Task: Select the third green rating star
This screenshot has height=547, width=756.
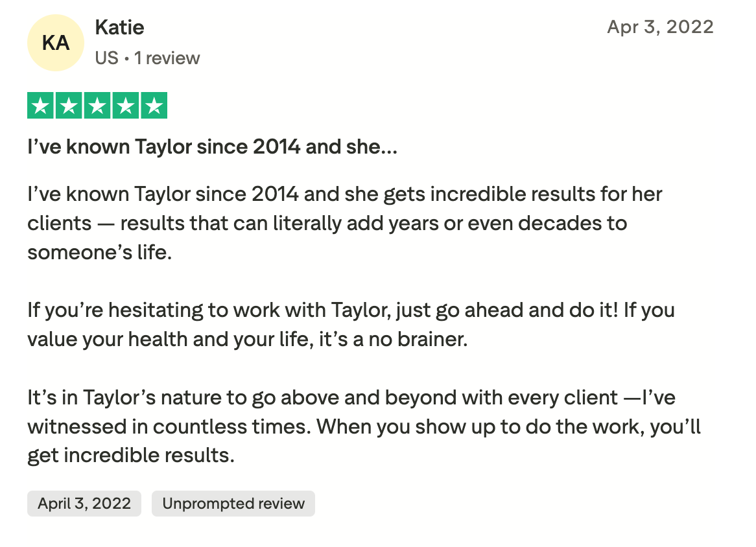Action: [97, 106]
